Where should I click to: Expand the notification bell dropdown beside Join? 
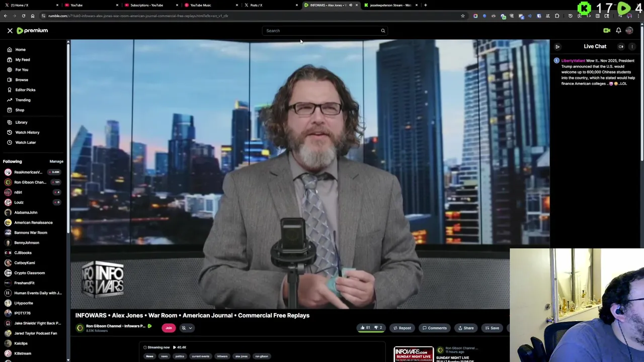[x=187, y=328]
